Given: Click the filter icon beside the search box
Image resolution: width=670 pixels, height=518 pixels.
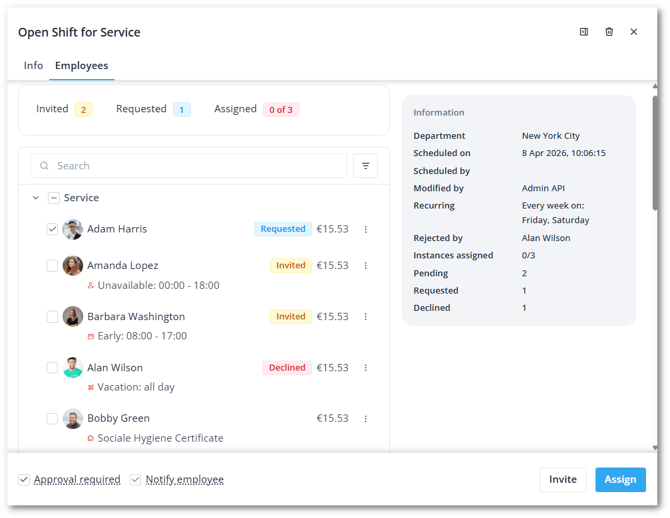Looking at the screenshot, I should click(366, 166).
